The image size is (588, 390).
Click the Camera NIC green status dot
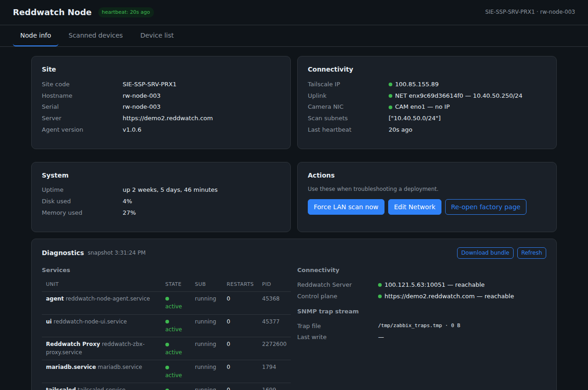[x=390, y=107]
